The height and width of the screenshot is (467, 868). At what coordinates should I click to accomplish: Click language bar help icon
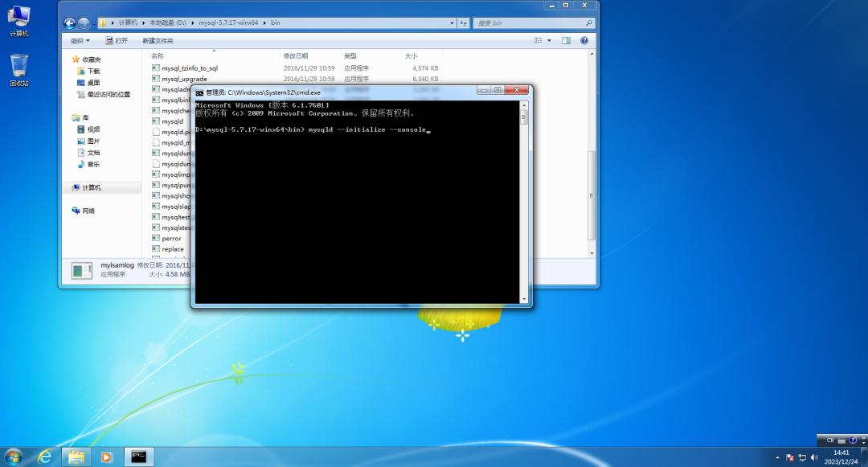pyautogui.click(x=853, y=440)
